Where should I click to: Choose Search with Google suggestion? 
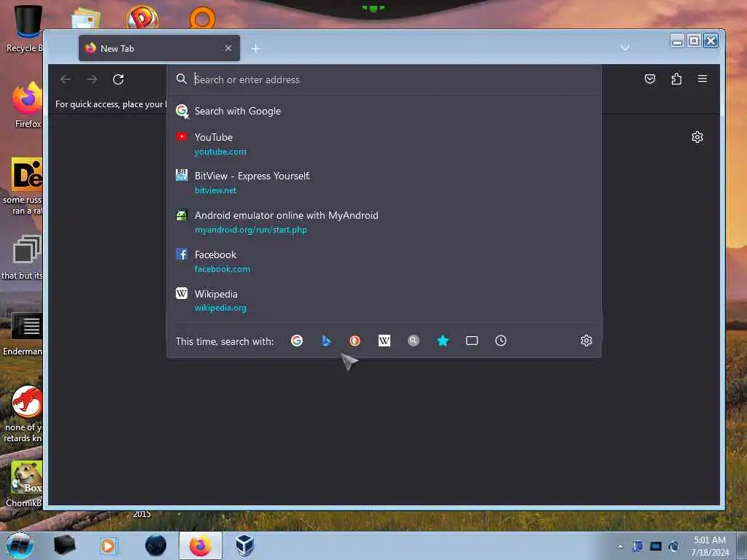click(384, 111)
